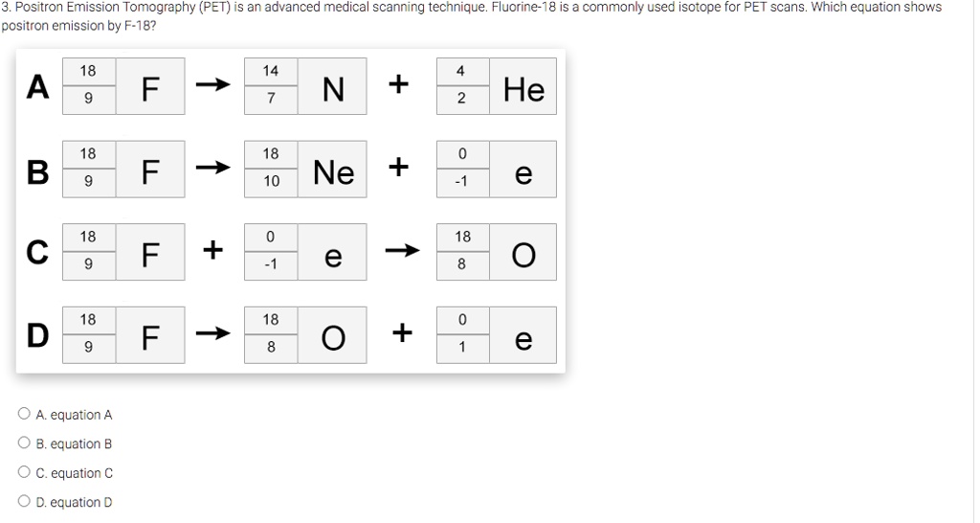This screenshot has width=980, height=523.
Task: Click the question text about Positron Emission Tomography
Action: (x=472, y=16)
